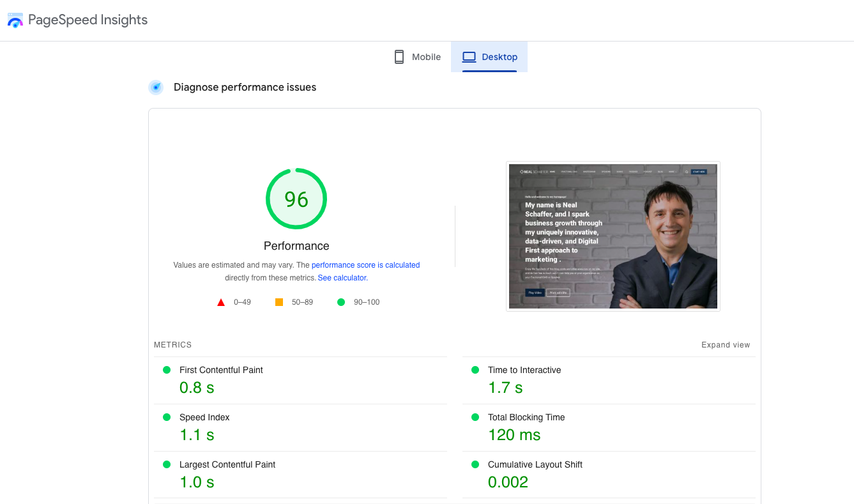
Task: Click the PageSpeed Insights logo icon
Action: click(x=15, y=20)
